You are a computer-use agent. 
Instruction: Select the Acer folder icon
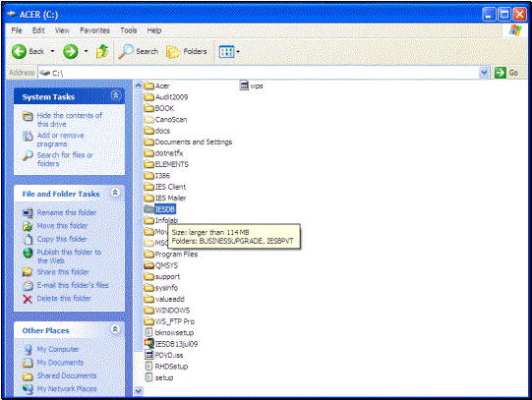(148, 86)
